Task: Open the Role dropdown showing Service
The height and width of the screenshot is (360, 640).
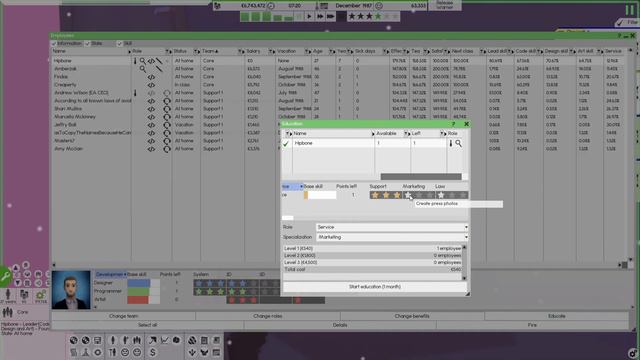Action: pyautogui.click(x=392, y=227)
